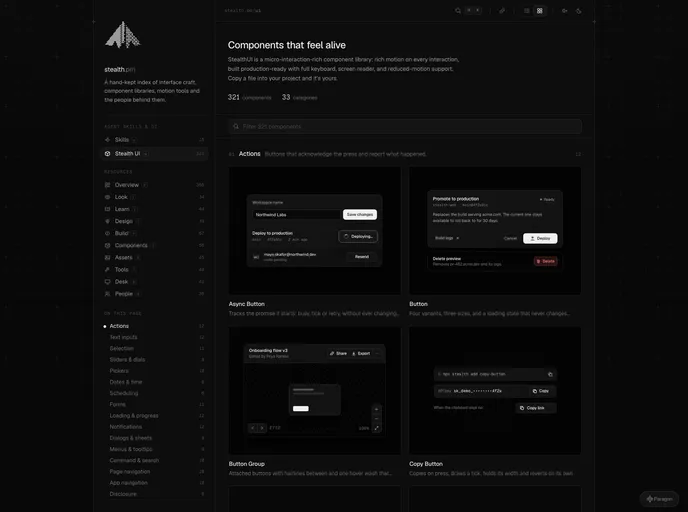688x512 pixels.
Task: Open the Async Button component title
Action: (247, 304)
